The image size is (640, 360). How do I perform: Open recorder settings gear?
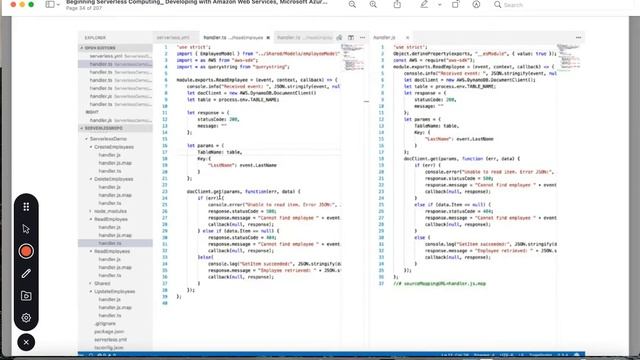click(26, 318)
